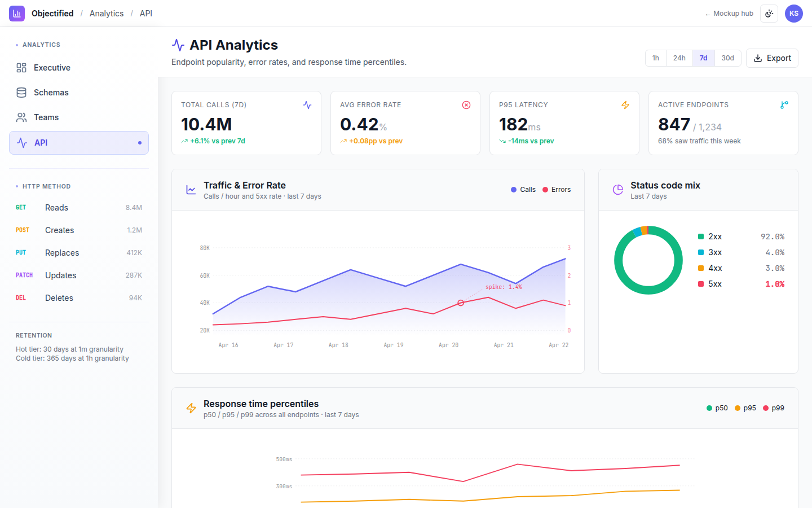
Task: Click the API breadcrumb
Action: pyautogui.click(x=146, y=14)
